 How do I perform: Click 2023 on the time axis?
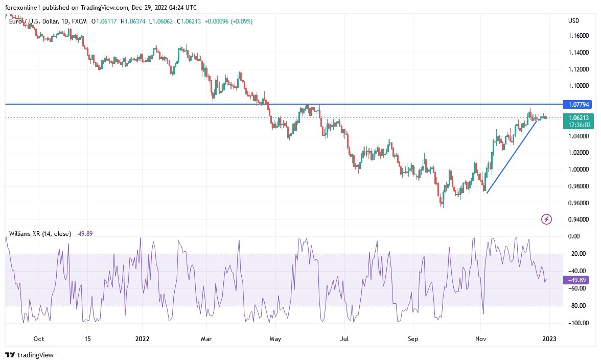(x=549, y=338)
